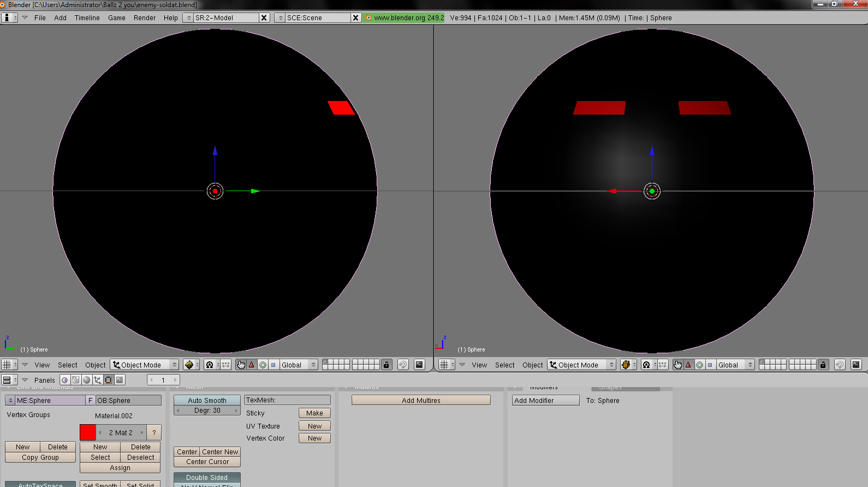868x487 pixels.
Task: Switch to Logic context icon
Action: coord(64,380)
